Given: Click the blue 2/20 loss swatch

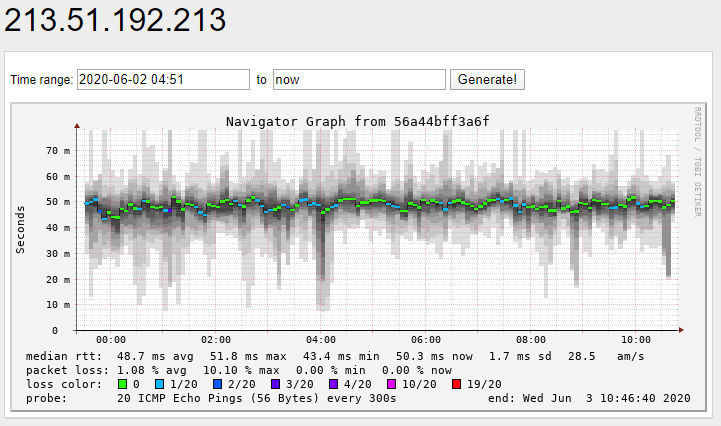Looking at the screenshot, I should click(x=217, y=384).
